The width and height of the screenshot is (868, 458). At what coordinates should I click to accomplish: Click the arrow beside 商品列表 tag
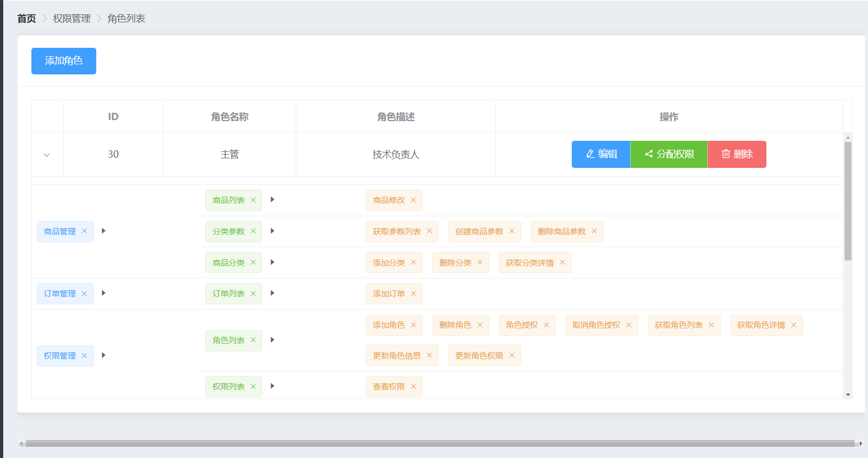(272, 200)
